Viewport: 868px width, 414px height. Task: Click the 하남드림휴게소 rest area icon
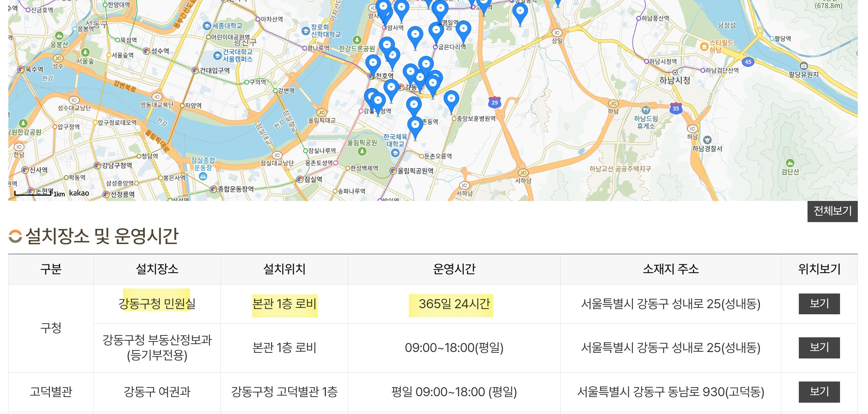click(x=646, y=110)
